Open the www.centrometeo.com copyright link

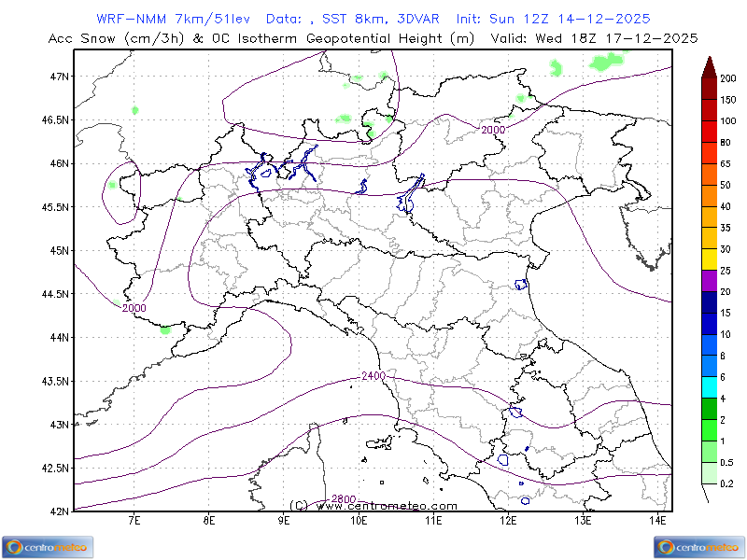pos(373,505)
